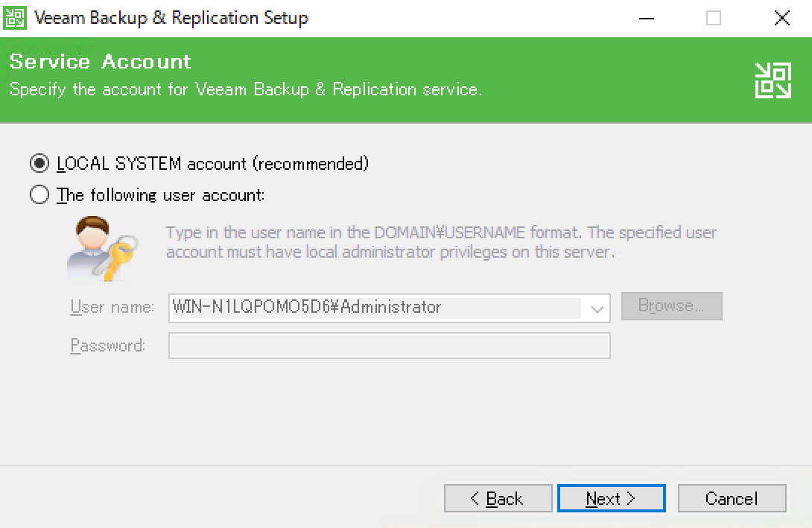The width and height of the screenshot is (812, 528).
Task: Click the Service Account heading
Action: 101,61
